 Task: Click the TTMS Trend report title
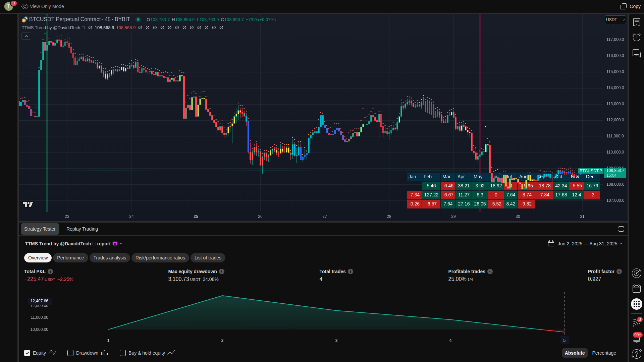(x=68, y=244)
